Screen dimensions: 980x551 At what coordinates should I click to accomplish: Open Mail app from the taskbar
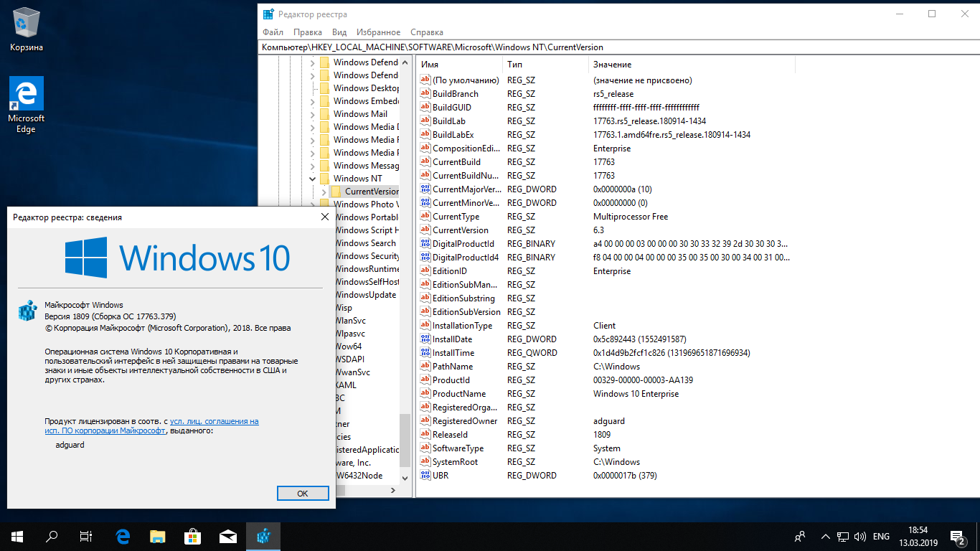227,536
